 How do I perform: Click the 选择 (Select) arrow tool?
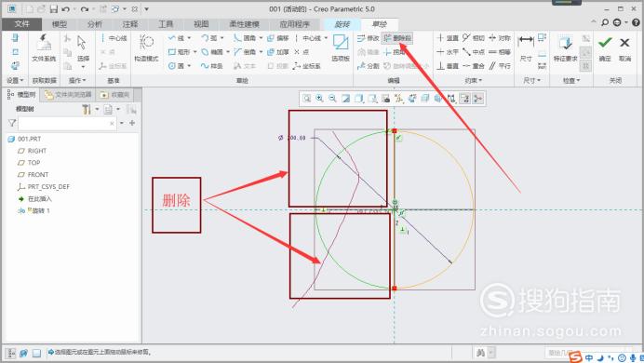[x=82, y=47]
